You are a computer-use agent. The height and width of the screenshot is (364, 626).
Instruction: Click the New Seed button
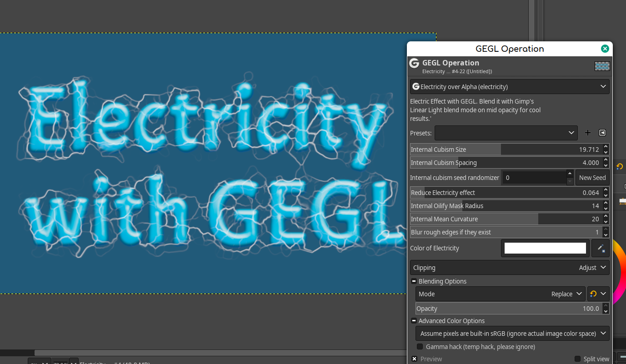[592, 178]
